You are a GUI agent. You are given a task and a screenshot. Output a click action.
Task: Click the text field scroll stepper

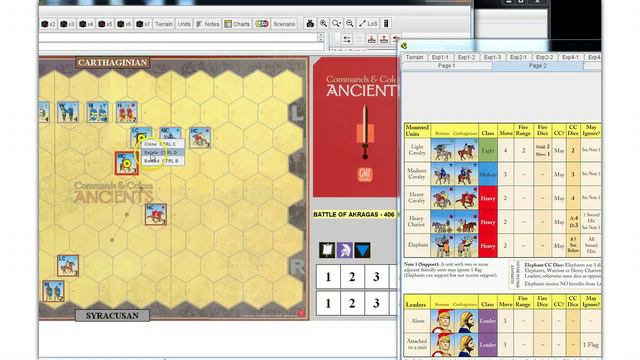321,37
